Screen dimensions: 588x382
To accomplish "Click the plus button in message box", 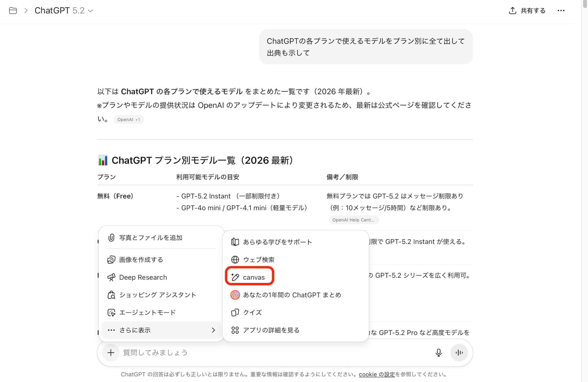I will click(x=111, y=353).
